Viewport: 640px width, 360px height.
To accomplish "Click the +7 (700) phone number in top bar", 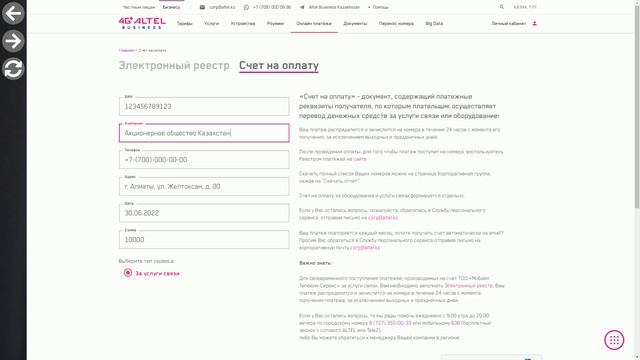I will pos(272,7).
